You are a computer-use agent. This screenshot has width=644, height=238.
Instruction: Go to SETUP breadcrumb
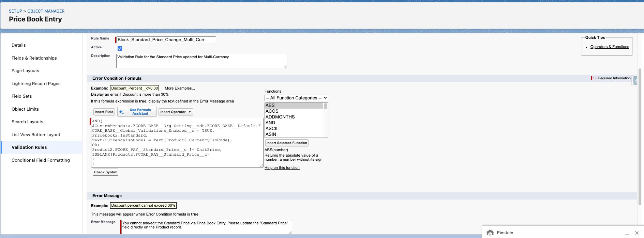[x=15, y=11]
